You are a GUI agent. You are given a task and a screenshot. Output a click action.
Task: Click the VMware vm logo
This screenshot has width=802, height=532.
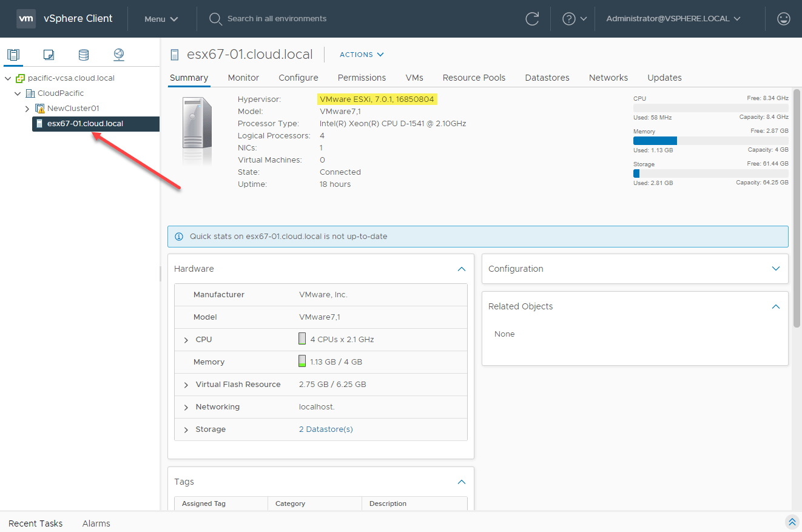tap(26, 18)
